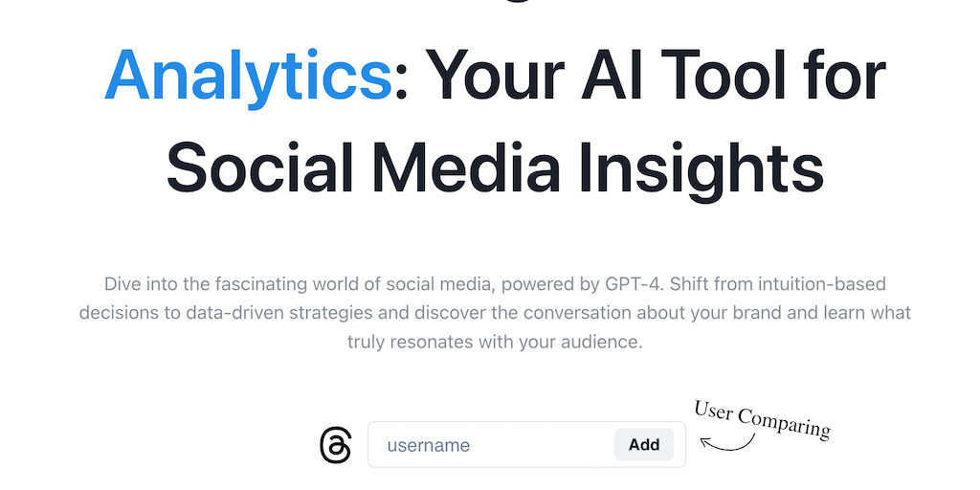
Task: Click the Threads logo icon
Action: [335, 445]
